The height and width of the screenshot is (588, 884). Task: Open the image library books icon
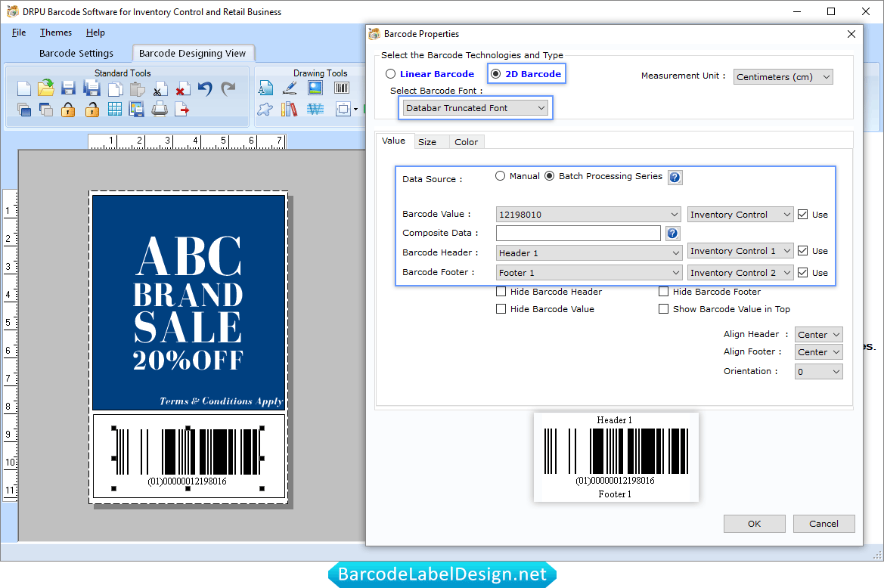click(289, 110)
